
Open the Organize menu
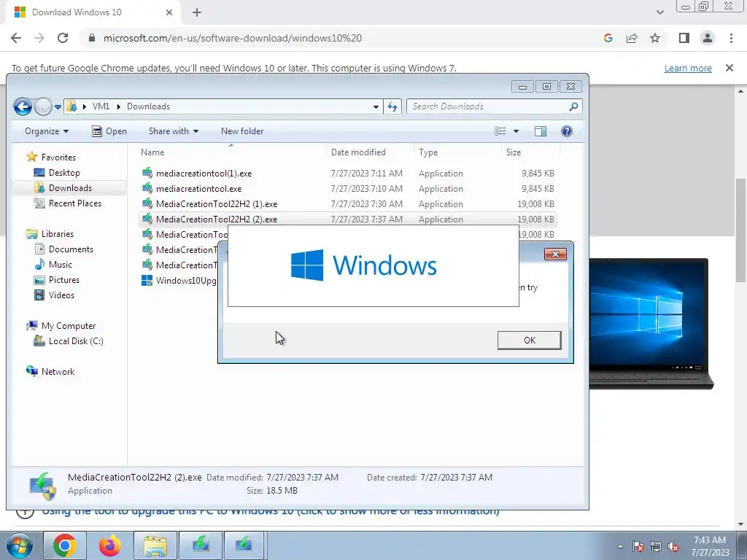[x=47, y=131]
